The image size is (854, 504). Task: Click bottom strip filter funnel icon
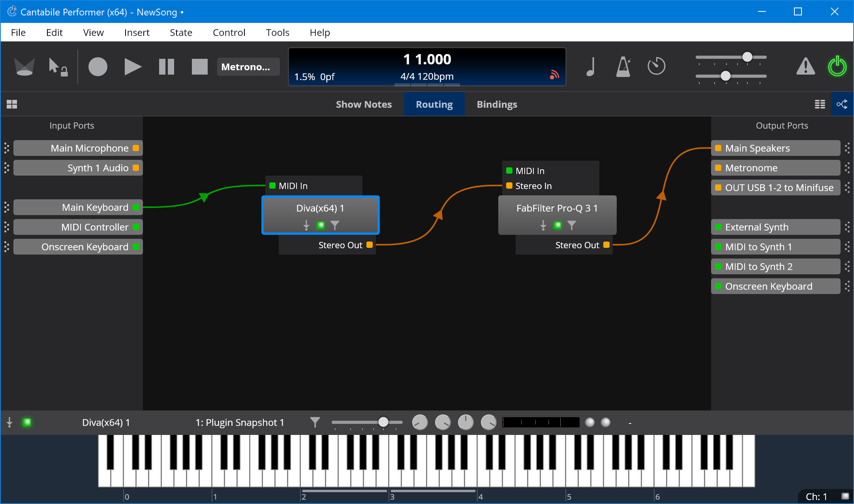click(x=315, y=422)
